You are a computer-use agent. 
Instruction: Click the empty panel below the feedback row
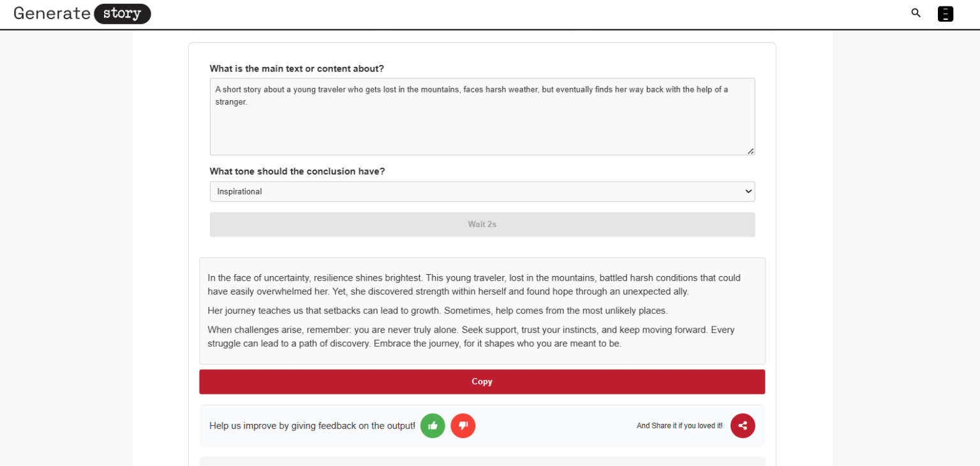(x=482, y=461)
